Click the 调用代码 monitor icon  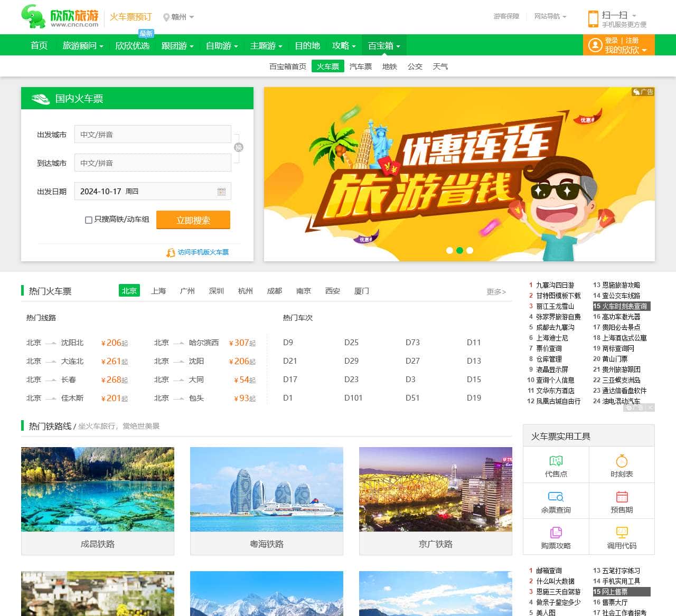(622, 533)
